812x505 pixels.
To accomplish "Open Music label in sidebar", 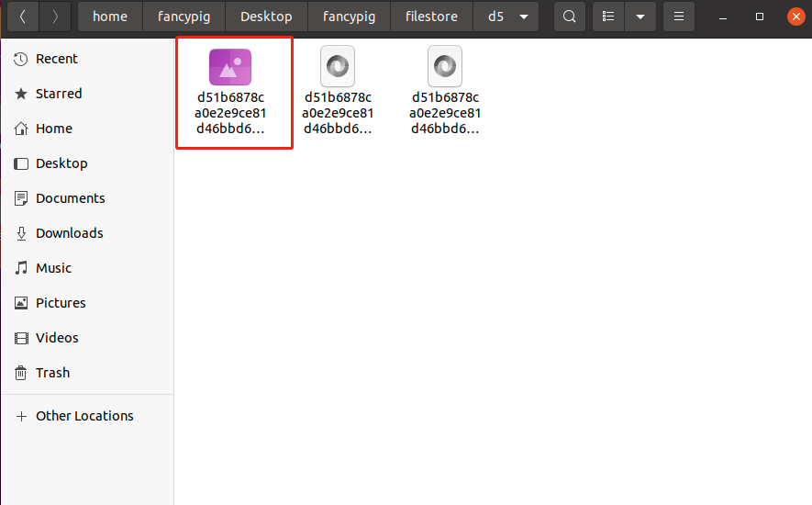I will coord(53,268).
